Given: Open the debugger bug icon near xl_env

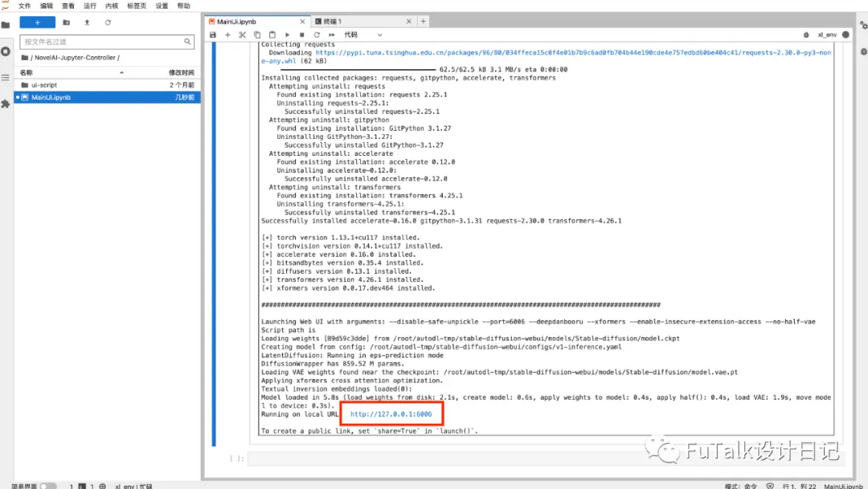Looking at the screenshot, I should point(806,35).
